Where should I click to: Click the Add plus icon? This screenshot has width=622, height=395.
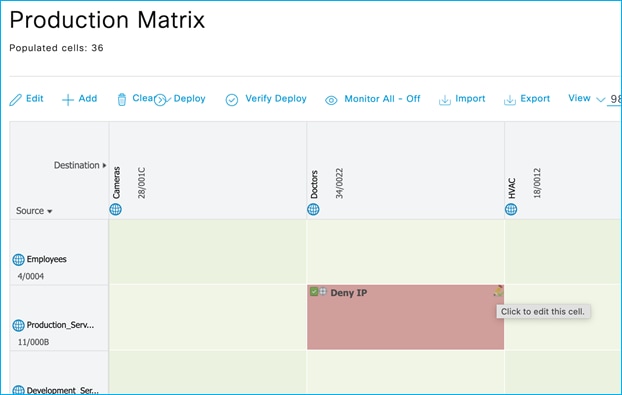click(68, 100)
